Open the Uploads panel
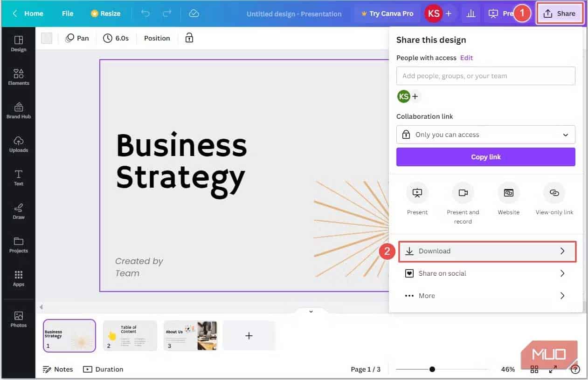Viewport: 588px width, 380px height. pyautogui.click(x=18, y=144)
